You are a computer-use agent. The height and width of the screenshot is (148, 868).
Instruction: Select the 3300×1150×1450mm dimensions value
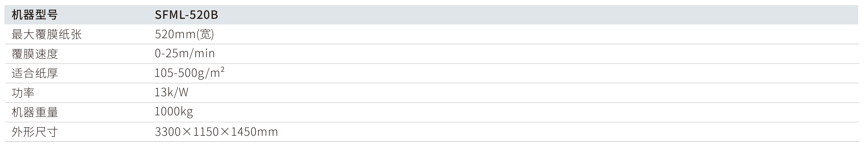216,132
